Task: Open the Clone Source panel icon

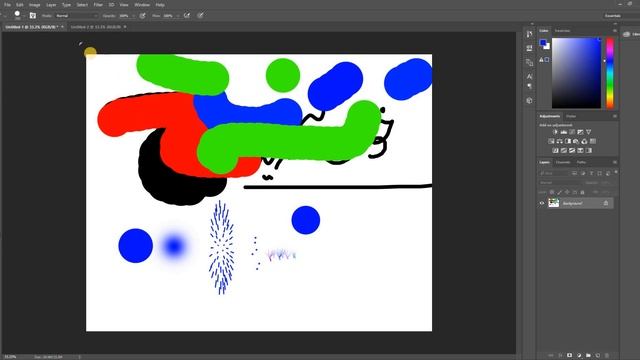Action: [529, 62]
